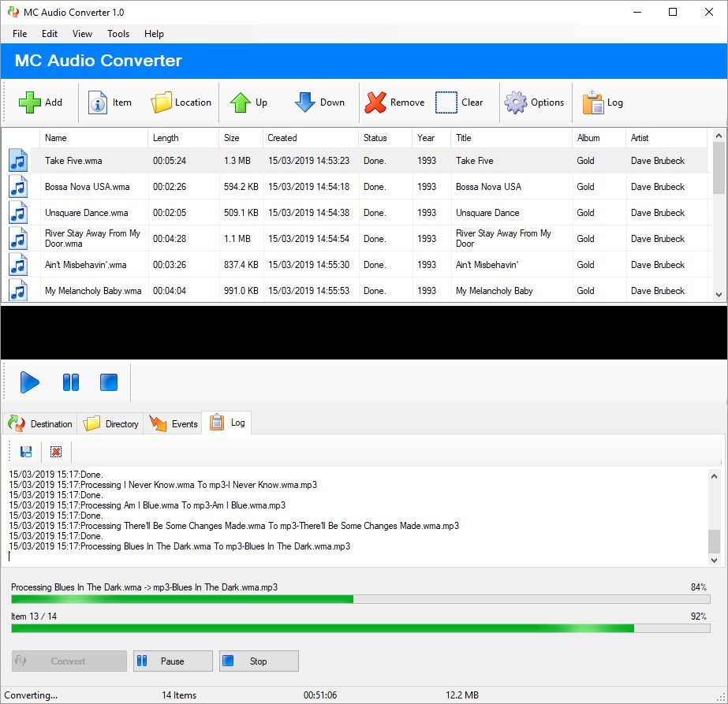728x704 pixels.
Task: Select the Take Five.wma row
Action: 93,160
